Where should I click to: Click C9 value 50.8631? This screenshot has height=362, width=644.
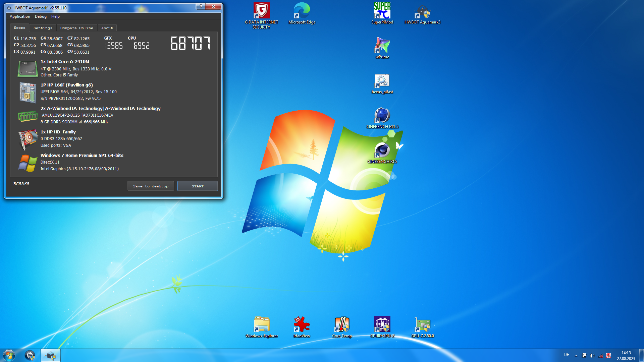coord(82,52)
